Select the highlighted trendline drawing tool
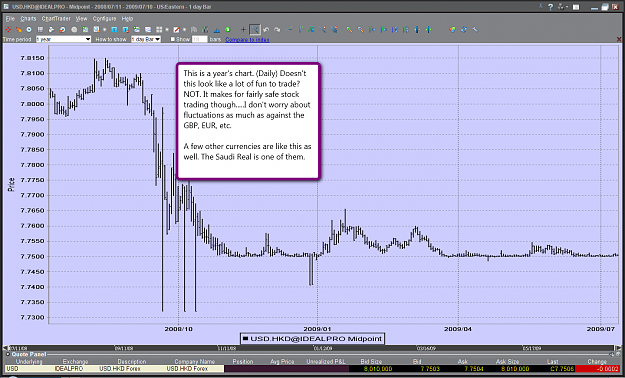625x378 pixels. [255, 30]
